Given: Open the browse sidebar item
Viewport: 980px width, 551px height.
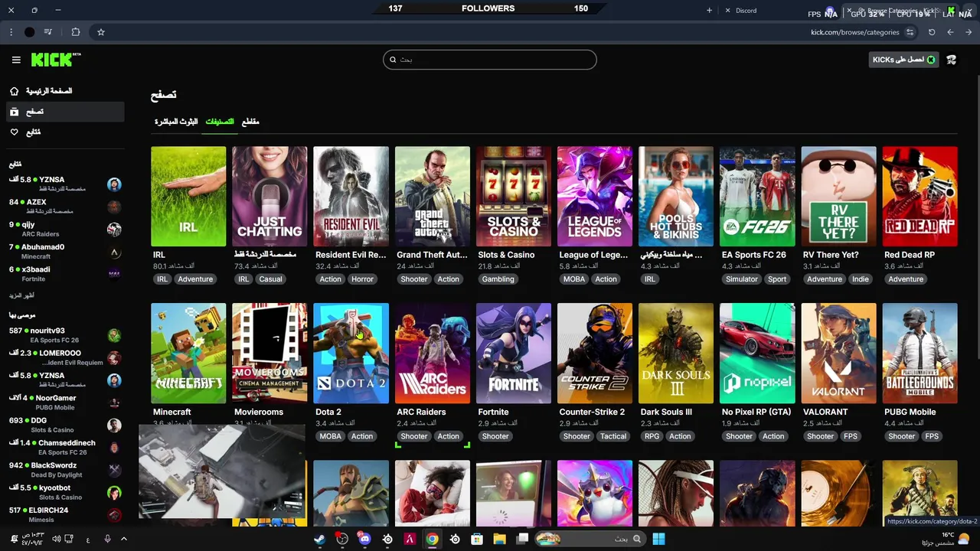Looking at the screenshot, I should (x=64, y=112).
